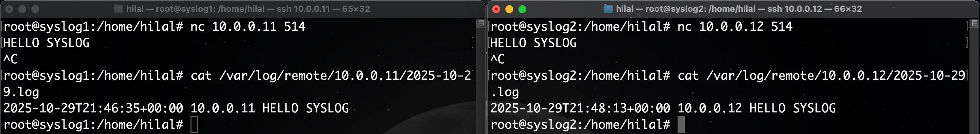Split the syslog1 terminal pane
The width and height of the screenshot is (980, 134).
click(481, 23)
